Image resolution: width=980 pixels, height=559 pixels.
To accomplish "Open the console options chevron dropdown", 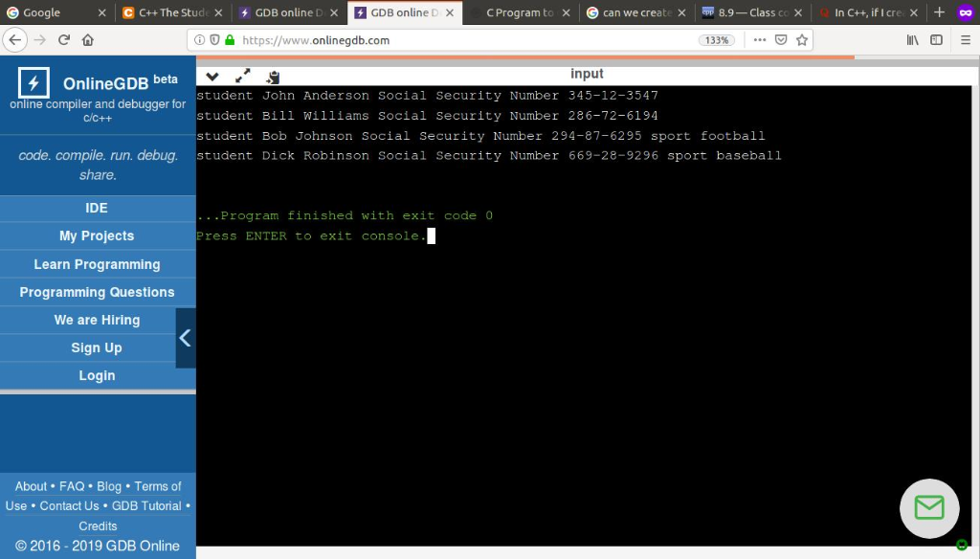I will [x=211, y=76].
